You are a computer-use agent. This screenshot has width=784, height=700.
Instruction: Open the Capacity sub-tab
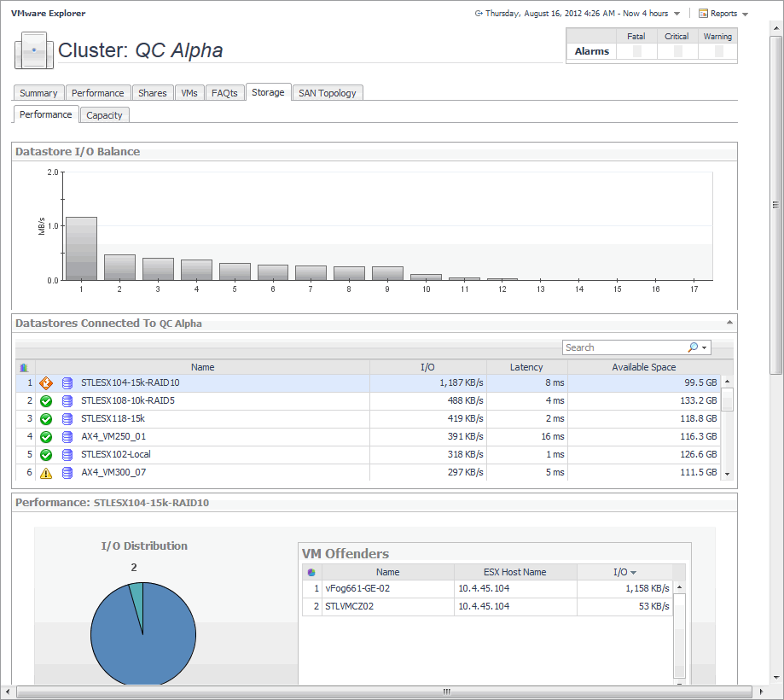click(x=104, y=115)
